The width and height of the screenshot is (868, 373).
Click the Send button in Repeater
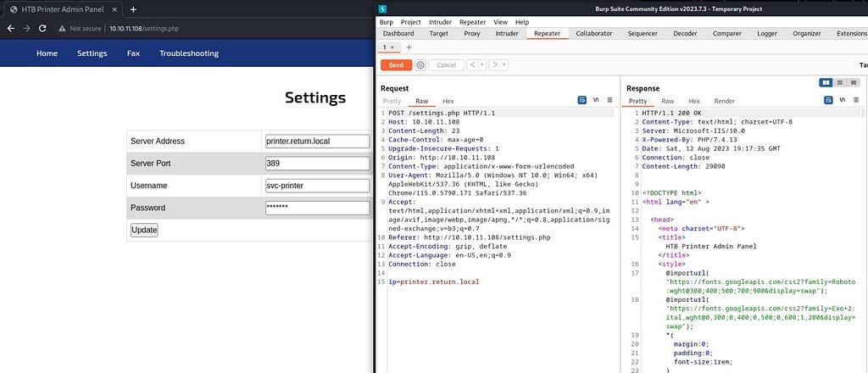396,64
